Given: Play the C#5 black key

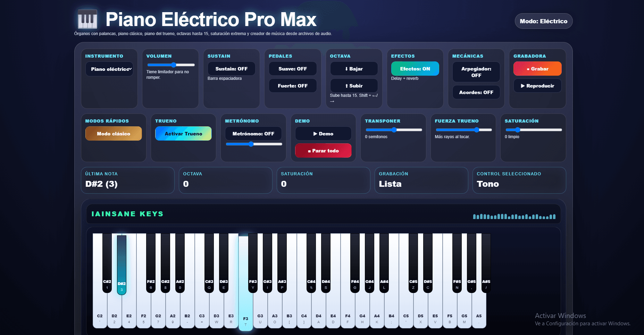Looking at the screenshot, I should point(413,263).
